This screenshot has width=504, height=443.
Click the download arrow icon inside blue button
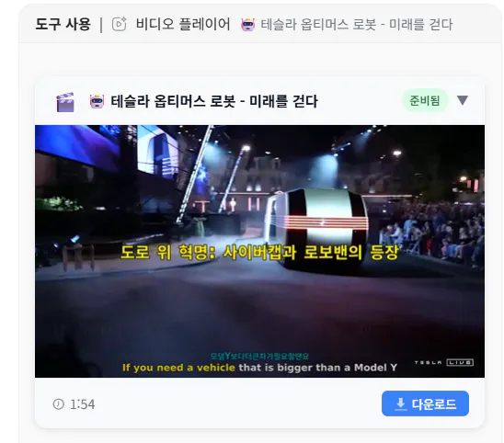(400, 403)
